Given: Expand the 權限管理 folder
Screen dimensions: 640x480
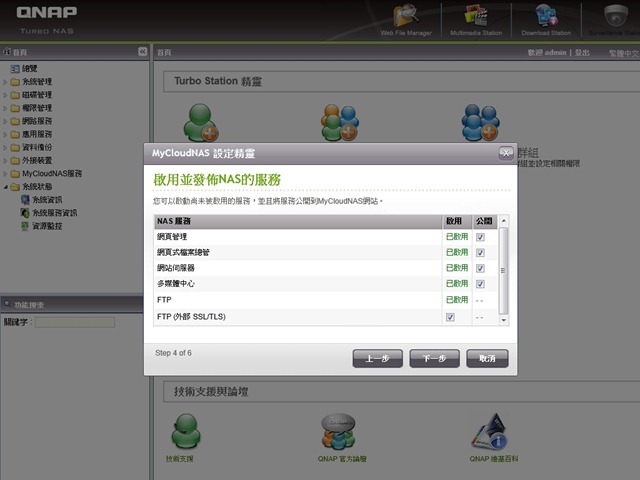Looking at the screenshot, I should [5, 108].
